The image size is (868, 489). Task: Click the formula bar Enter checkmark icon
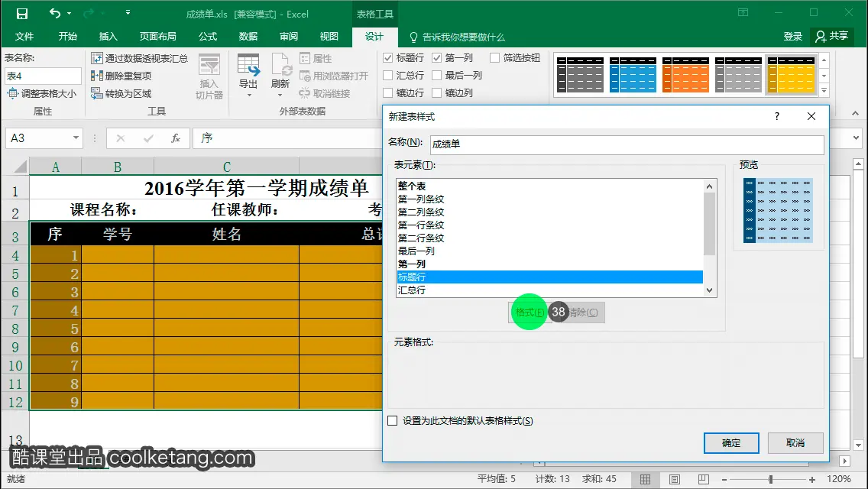point(147,138)
